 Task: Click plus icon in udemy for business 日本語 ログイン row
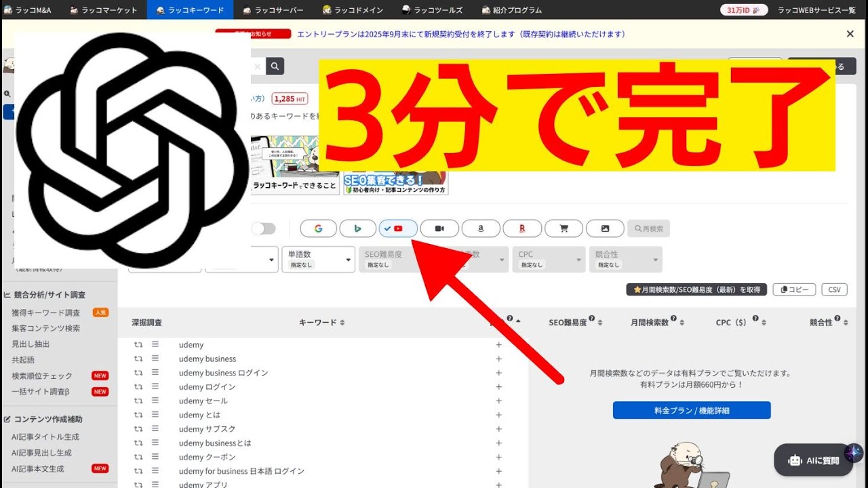pos(499,471)
